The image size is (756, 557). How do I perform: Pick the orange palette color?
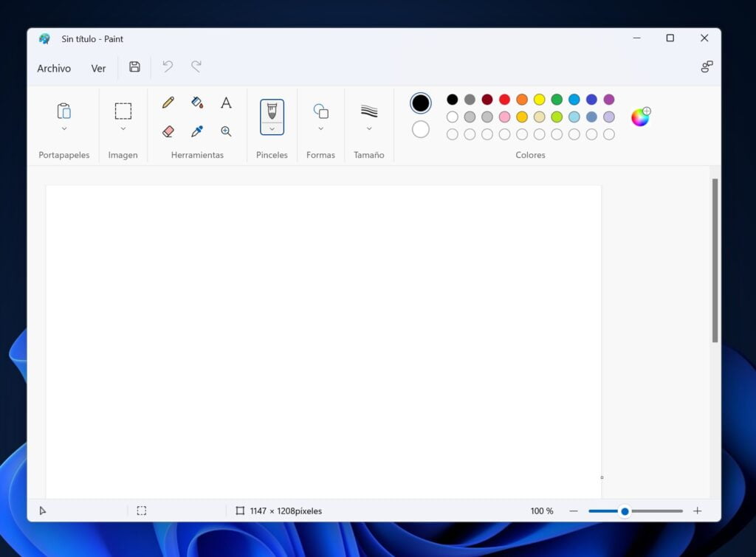tap(522, 100)
